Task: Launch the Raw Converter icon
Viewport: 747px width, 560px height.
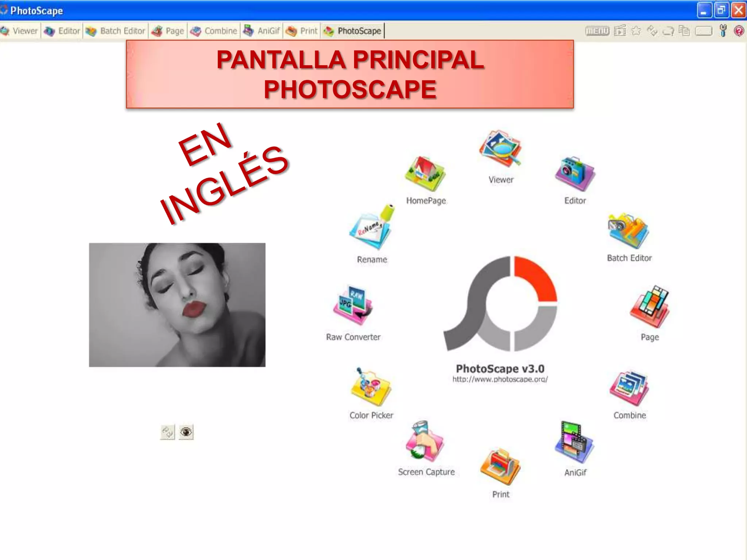Action: [352, 306]
